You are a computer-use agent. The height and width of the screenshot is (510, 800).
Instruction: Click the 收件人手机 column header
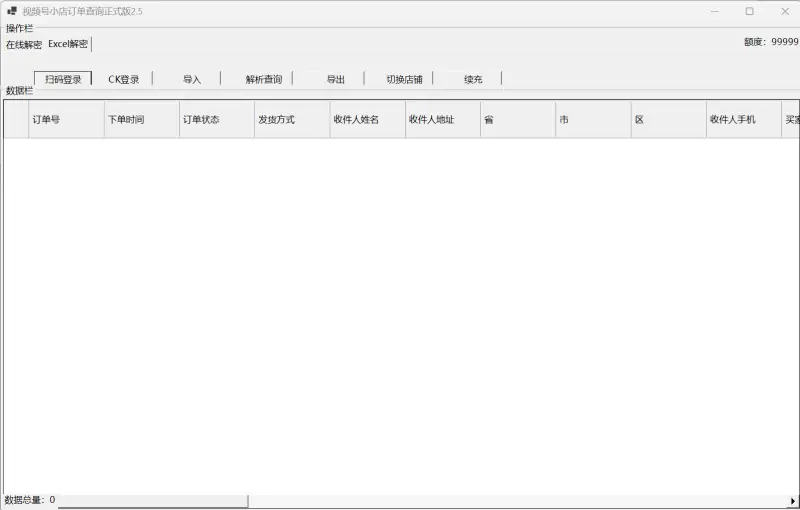(x=743, y=119)
